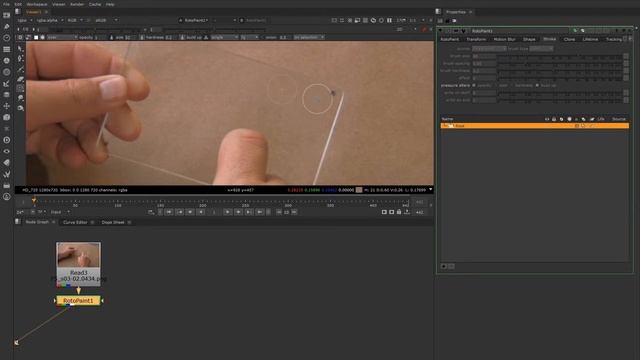Select the Blur tool in viewer toolbar
The width and height of the screenshot is (640, 360).
coord(20,98)
